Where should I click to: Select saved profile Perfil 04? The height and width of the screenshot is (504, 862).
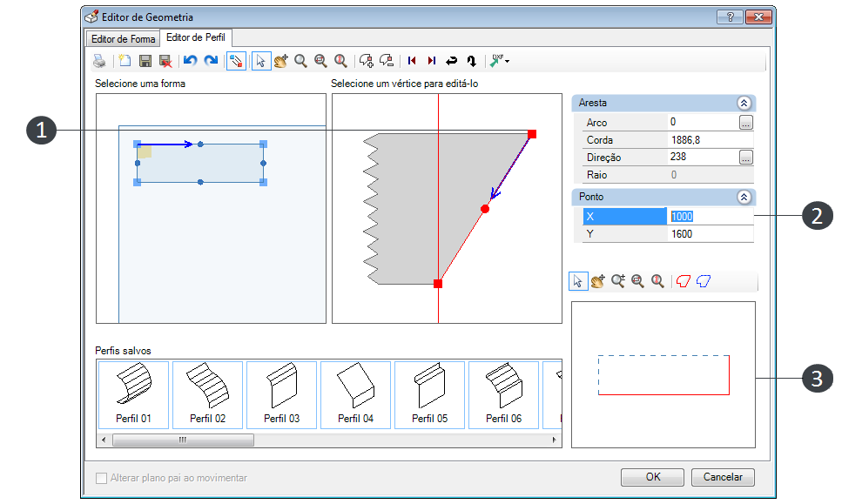pos(355,394)
